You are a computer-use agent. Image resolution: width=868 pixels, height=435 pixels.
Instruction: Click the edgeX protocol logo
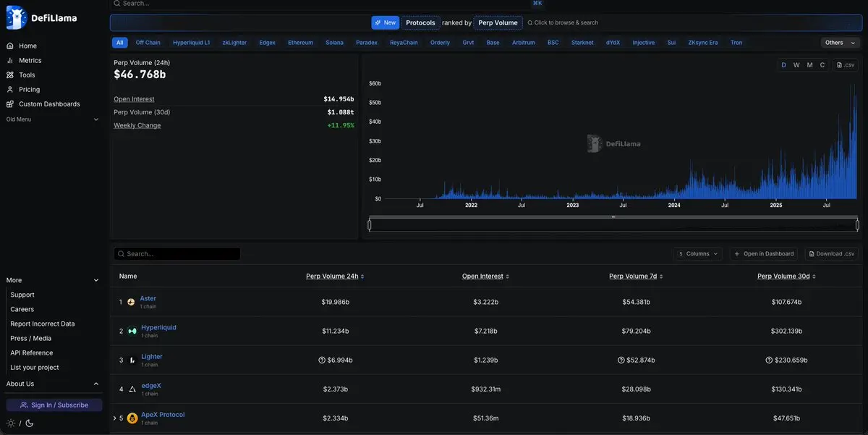[132, 389]
